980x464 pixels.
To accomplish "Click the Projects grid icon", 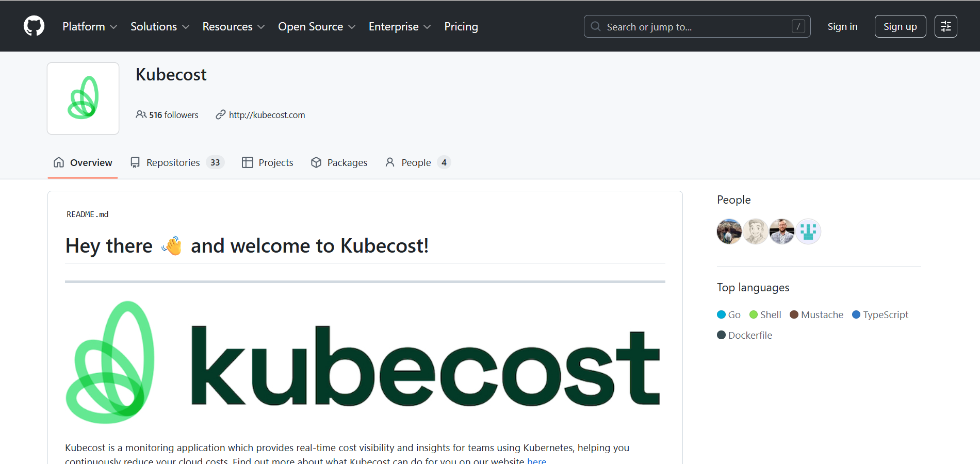I will [247, 162].
